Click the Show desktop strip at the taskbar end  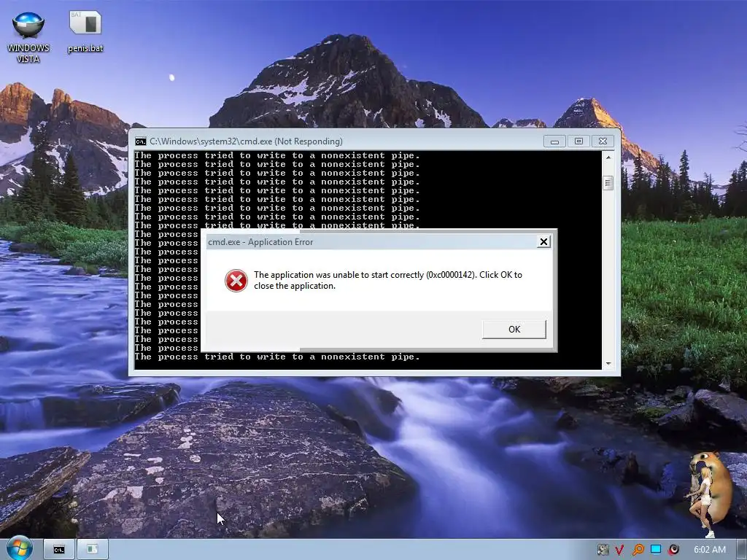click(741, 550)
